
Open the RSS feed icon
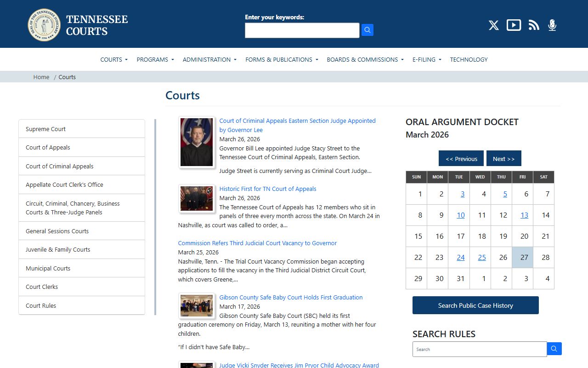coord(534,25)
